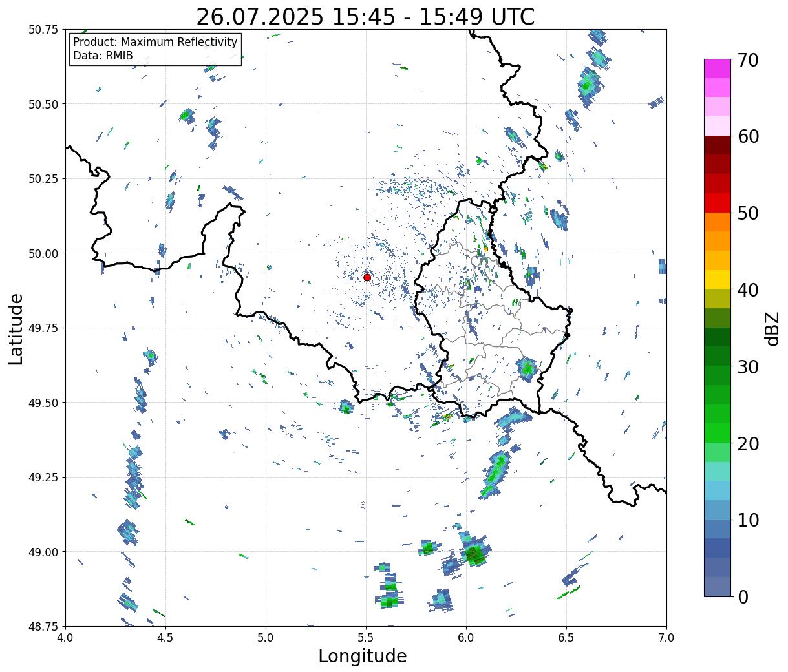Click the colorbar tick label 0

tap(743, 597)
